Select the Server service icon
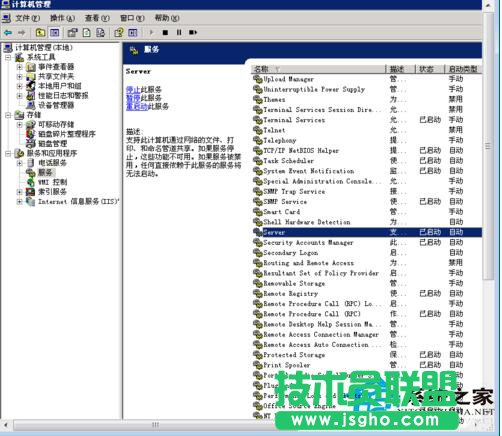Image resolution: width=502 pixels, height=436 pixels. (x=257, y=232)
